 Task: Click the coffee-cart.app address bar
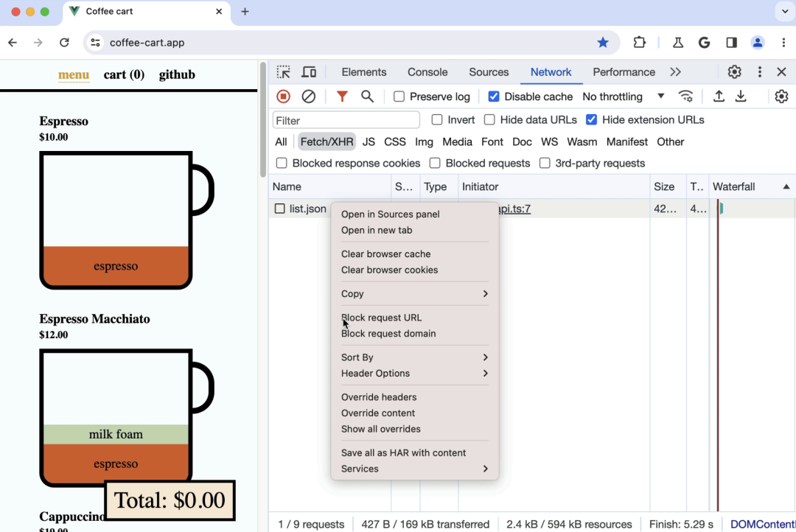pyautogui.click(x=350, y=43)
